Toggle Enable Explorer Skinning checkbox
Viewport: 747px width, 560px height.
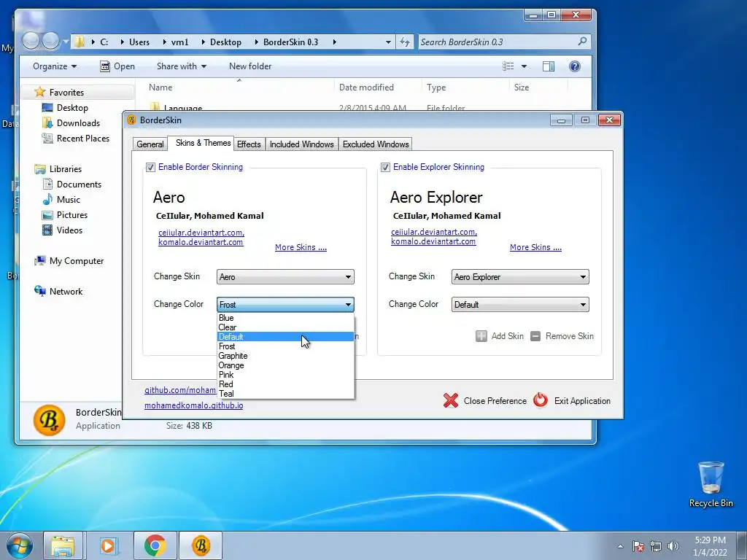coord(385,167)
